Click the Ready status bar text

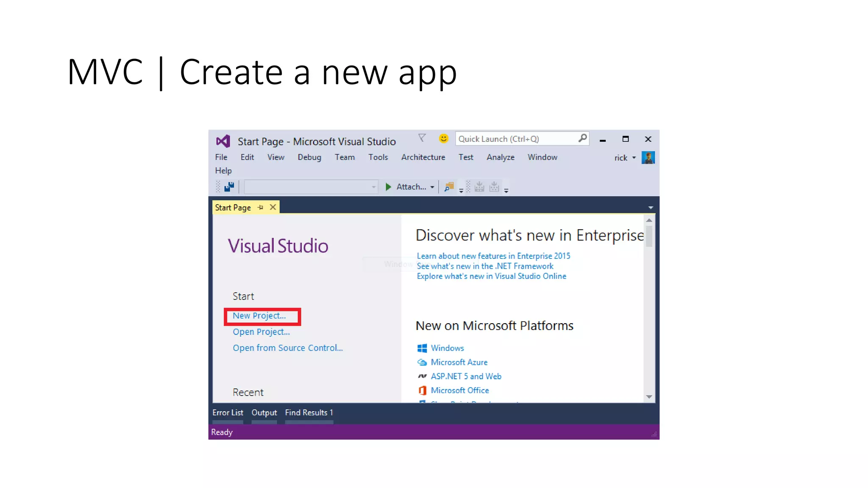click(222, 432)
